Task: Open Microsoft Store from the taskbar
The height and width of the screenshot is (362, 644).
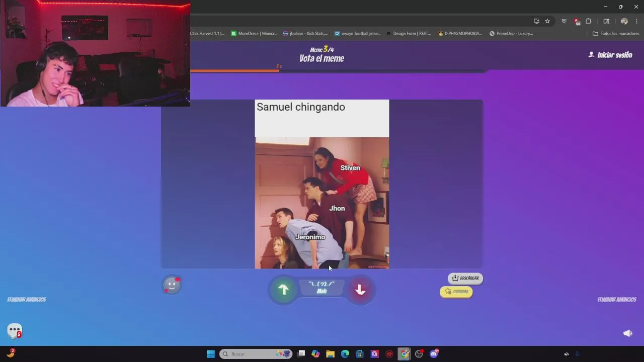Action: point(359,354)
